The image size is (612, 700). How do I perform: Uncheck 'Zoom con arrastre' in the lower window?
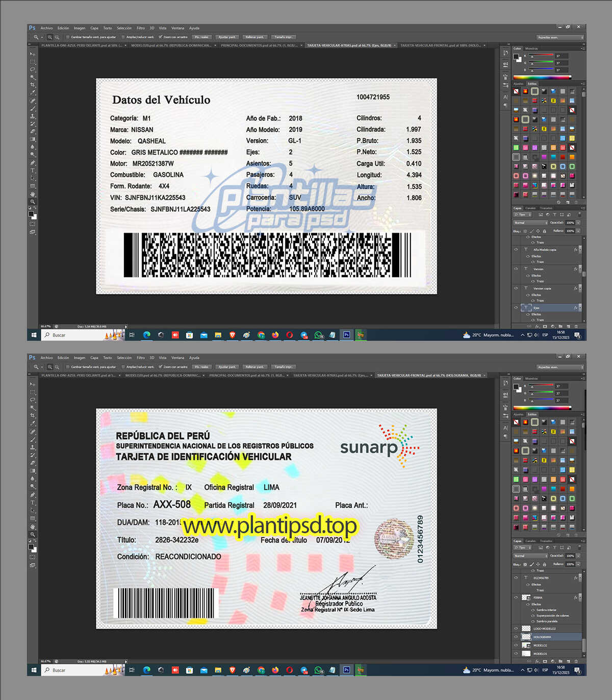tap(160, 367)
